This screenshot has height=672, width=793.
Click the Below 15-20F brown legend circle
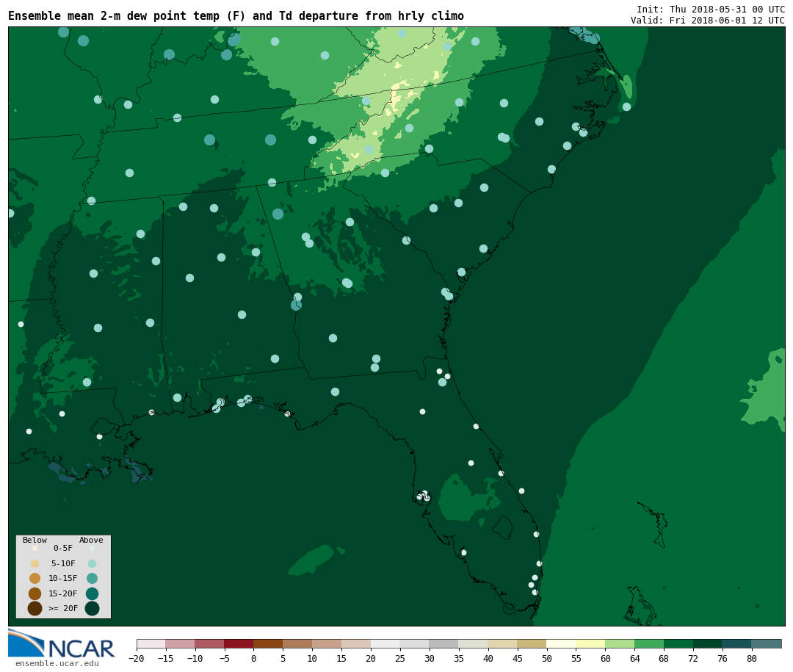[35, 593]
